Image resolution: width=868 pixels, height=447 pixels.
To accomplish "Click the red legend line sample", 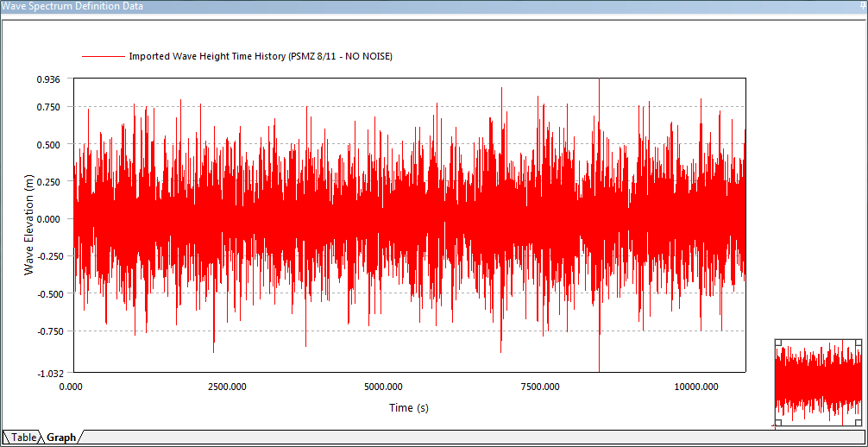I will click(103, 56).
